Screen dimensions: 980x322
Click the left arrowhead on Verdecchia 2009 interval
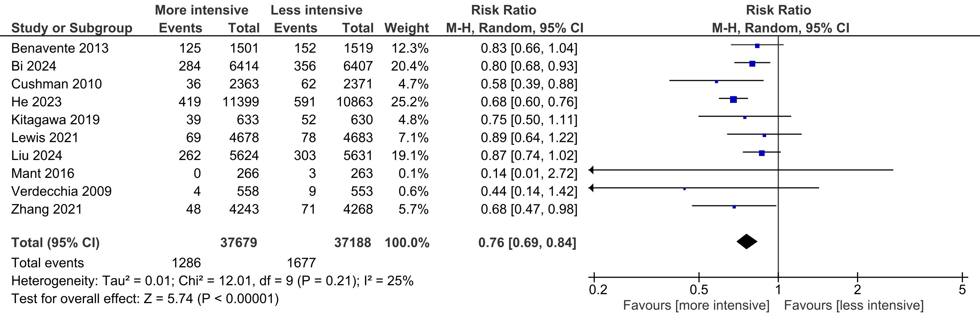tap(591, 188)
